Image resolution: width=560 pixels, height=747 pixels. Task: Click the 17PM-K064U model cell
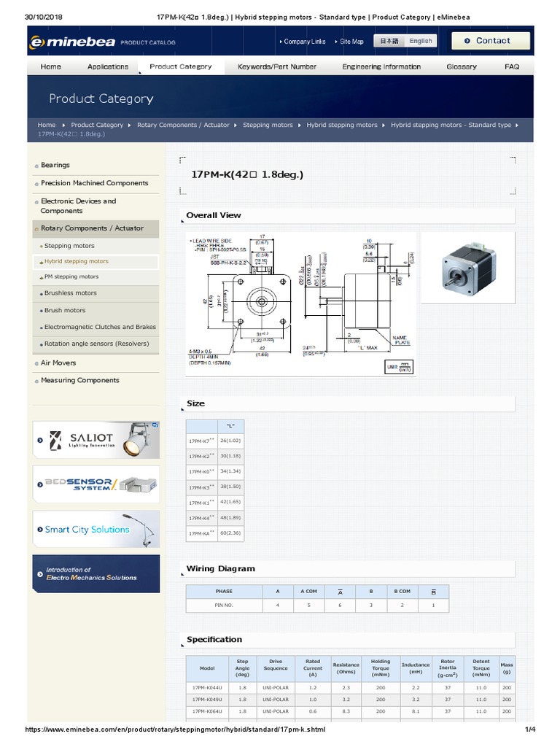[x=207, y=711]
